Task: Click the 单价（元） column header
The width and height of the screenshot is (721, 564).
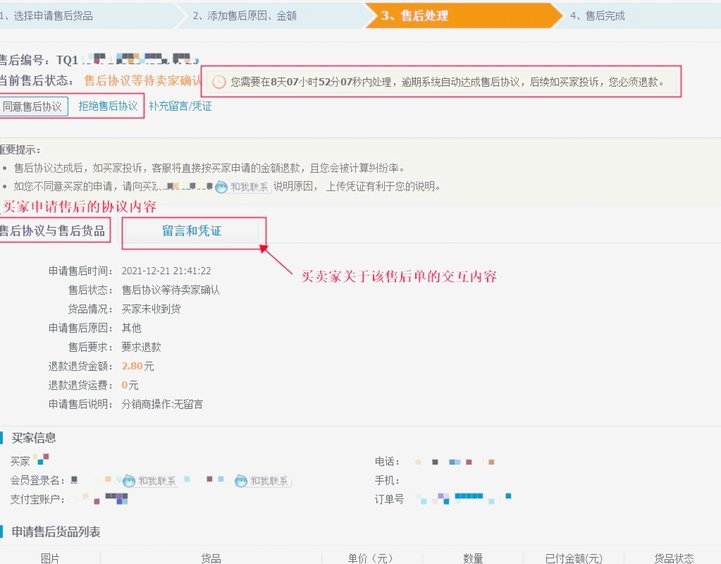Action: click(370, 558)
